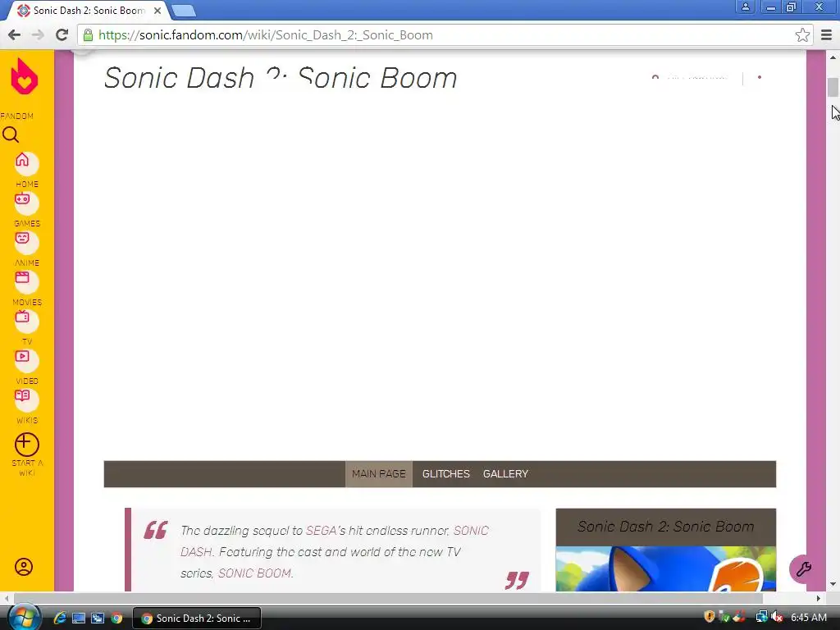Select the MAIN PAGE tab
840x630 pixels.
[x=379, y=474]
